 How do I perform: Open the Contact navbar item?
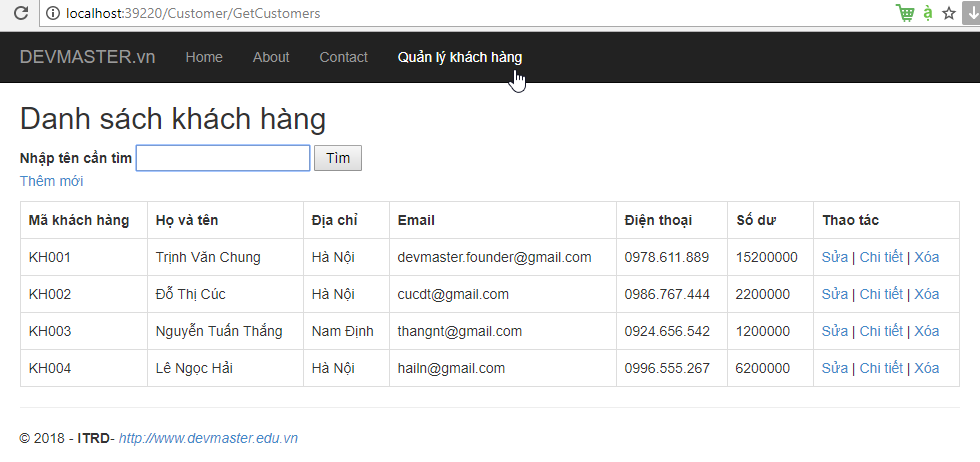click(343, 57)
